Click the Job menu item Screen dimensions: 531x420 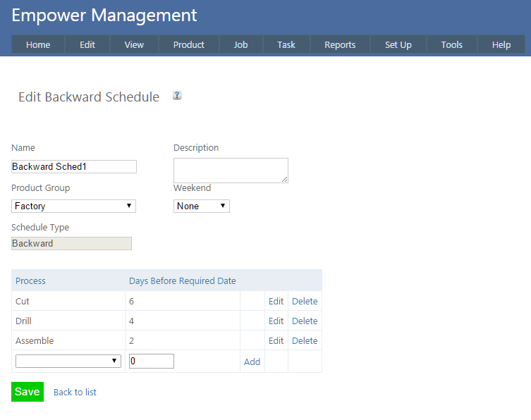(x=240, y=44)
